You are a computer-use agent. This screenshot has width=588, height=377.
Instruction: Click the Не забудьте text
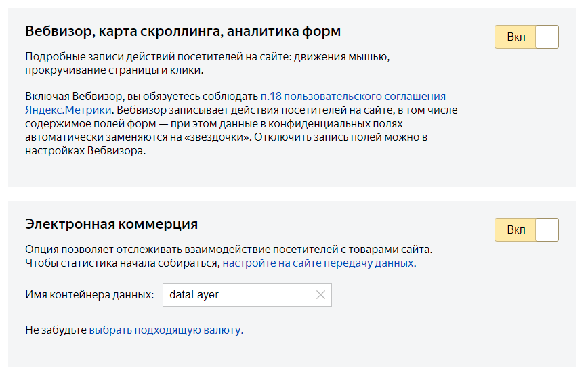pyautogui.click(x=56, y=330)
